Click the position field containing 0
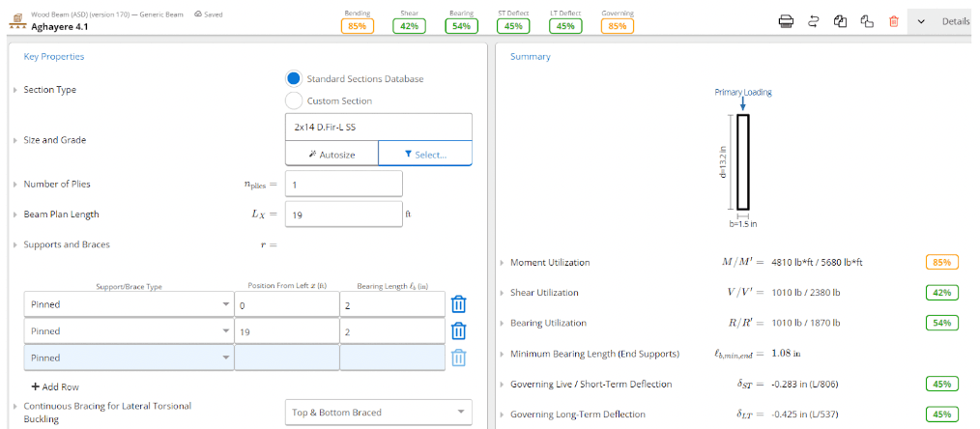This screenshot has height=429, width=980. point(287,304)
